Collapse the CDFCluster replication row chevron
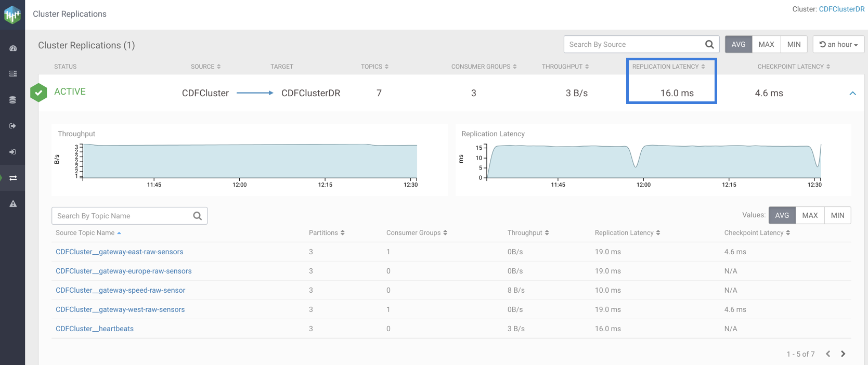Screen dimensions: 868x365 point(852,94)
